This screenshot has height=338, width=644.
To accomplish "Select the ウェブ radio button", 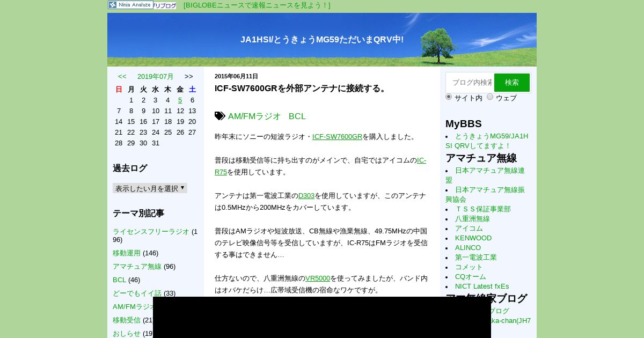I will 490,97.
